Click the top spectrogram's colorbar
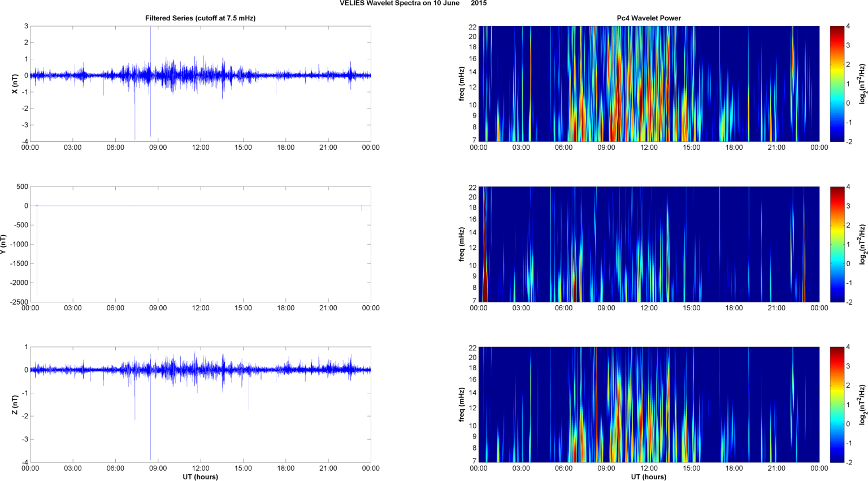This screenshot has width=868, height=481. tap(837, 84)
